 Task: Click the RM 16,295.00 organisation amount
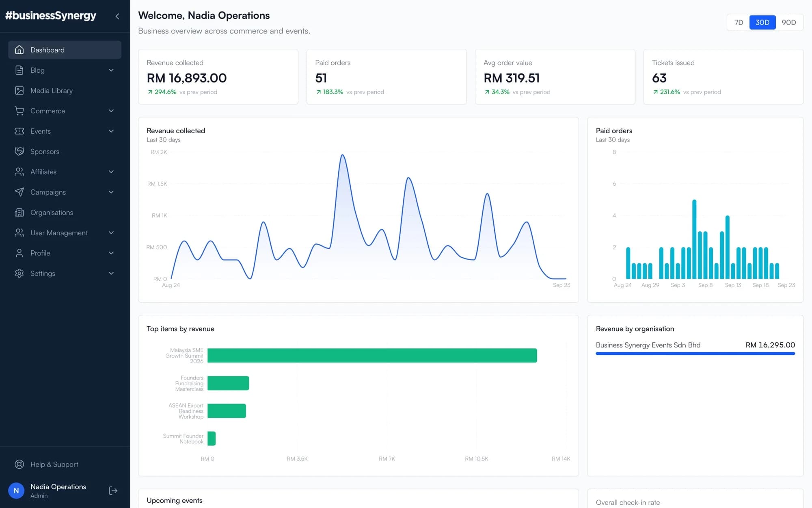770,345
